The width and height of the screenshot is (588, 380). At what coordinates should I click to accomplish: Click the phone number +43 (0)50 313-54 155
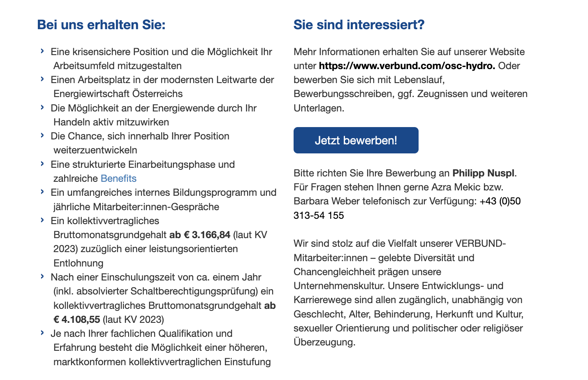coord(407,208)
